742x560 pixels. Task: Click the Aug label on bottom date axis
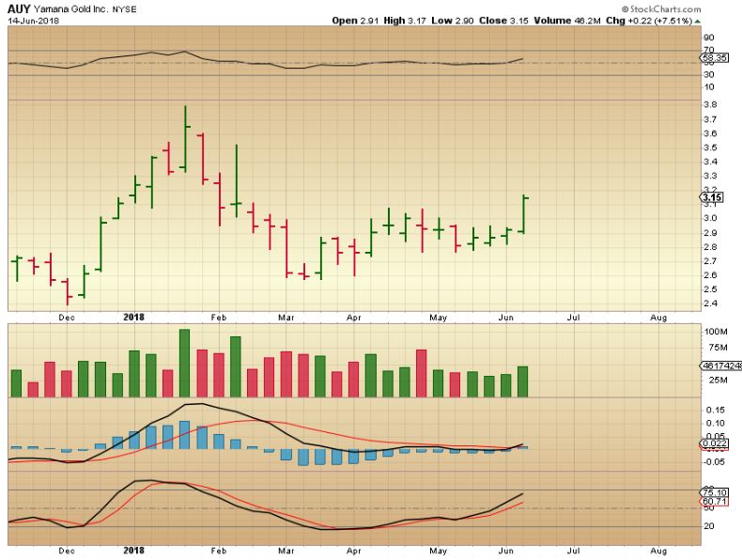coord(658,551)
